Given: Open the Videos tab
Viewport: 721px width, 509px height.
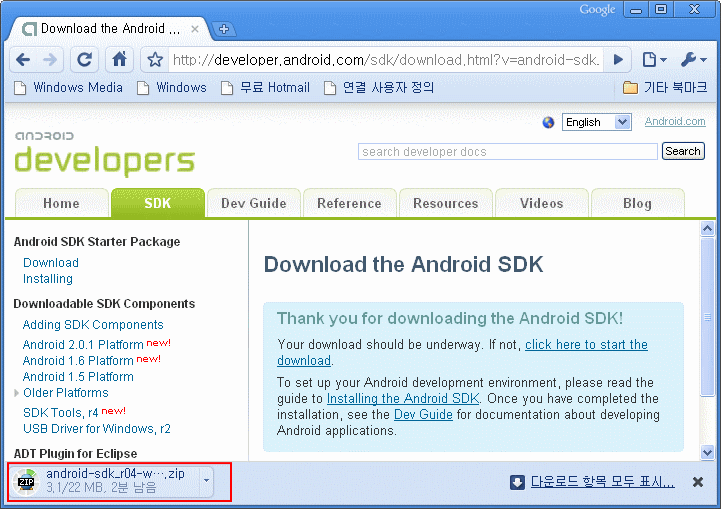Looking at the screenshot, I should (x=542, y=203).
